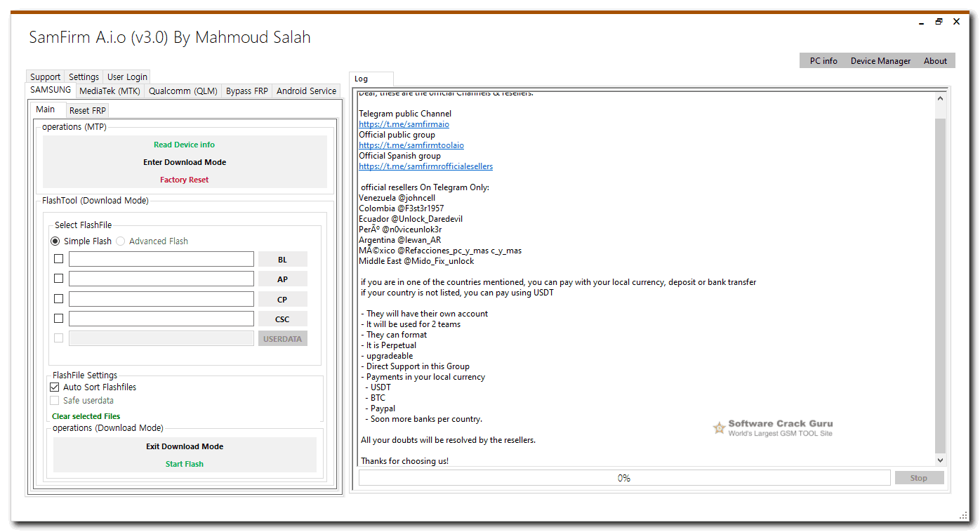This screenshot has width=980, height=532.
Task: Click the 'Telegram public Channel' log line
Action: [405, 114]
